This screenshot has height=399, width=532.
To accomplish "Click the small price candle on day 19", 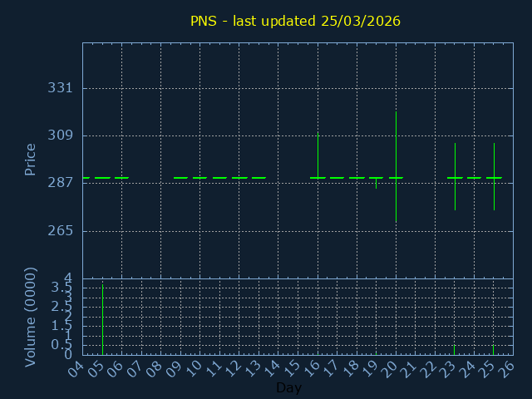I will point(376,183).
